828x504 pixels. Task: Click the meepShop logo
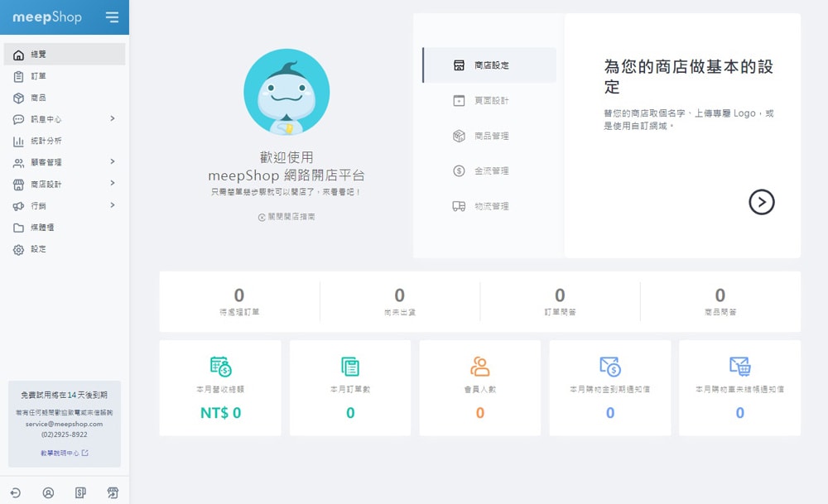pyautogui.click(x=47, y=17)
